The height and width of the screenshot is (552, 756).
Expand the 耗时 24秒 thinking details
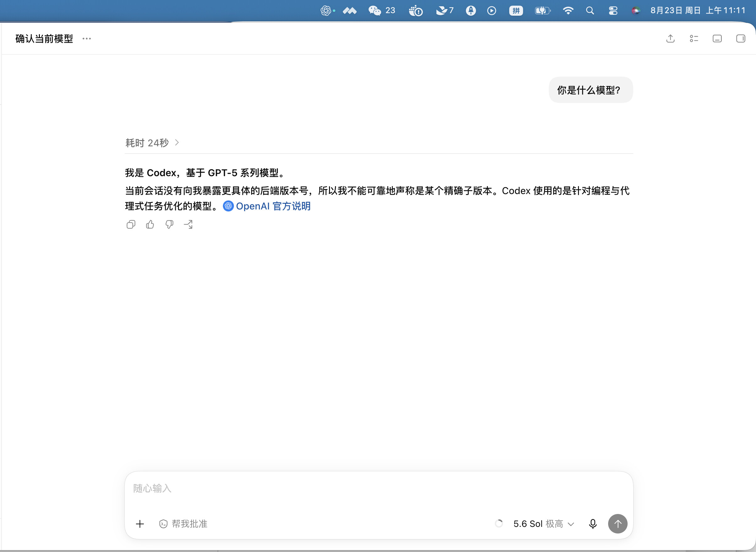tap(152, 143)
